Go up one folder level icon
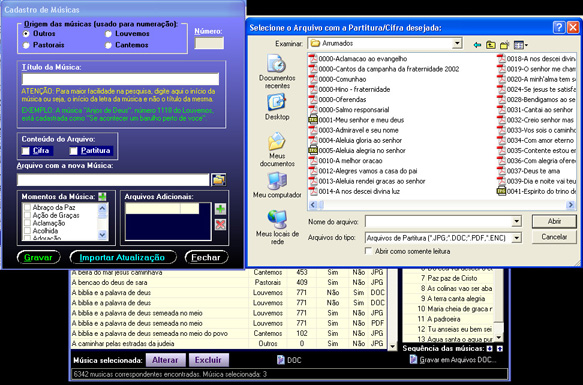Viewport: 583px width, 385px height. point(491,45)
